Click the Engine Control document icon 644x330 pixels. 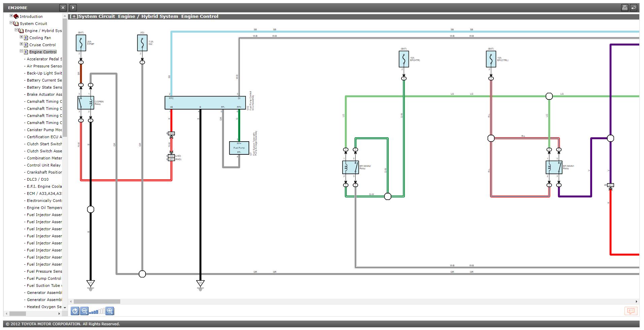pyautogui.click(x=26, y=52)
